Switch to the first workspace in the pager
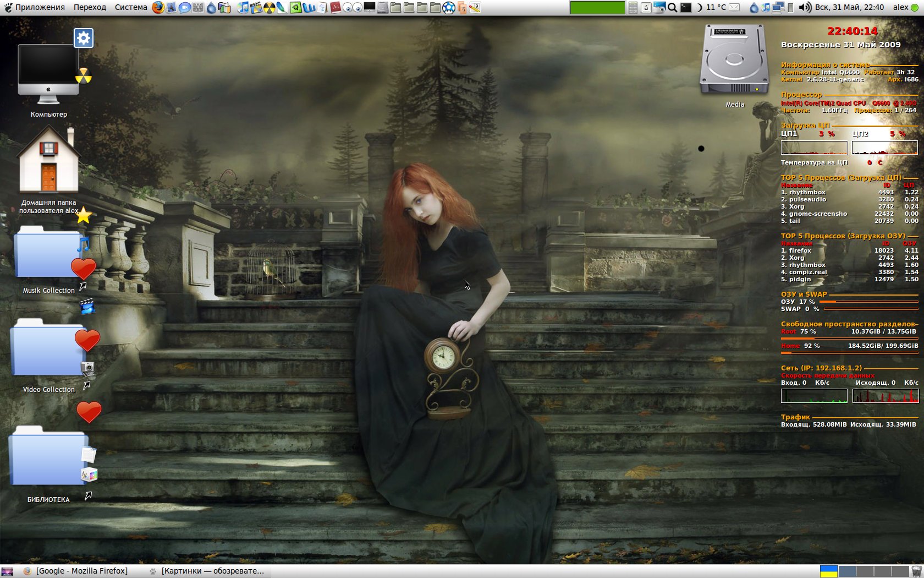Image resolution: width=924 pixels, height=578 pixels. 848,571
